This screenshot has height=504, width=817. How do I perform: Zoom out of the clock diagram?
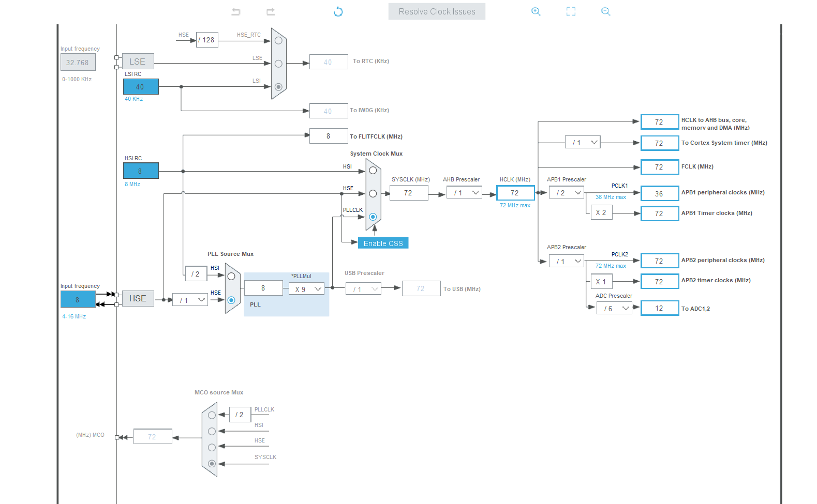point(605,11)
